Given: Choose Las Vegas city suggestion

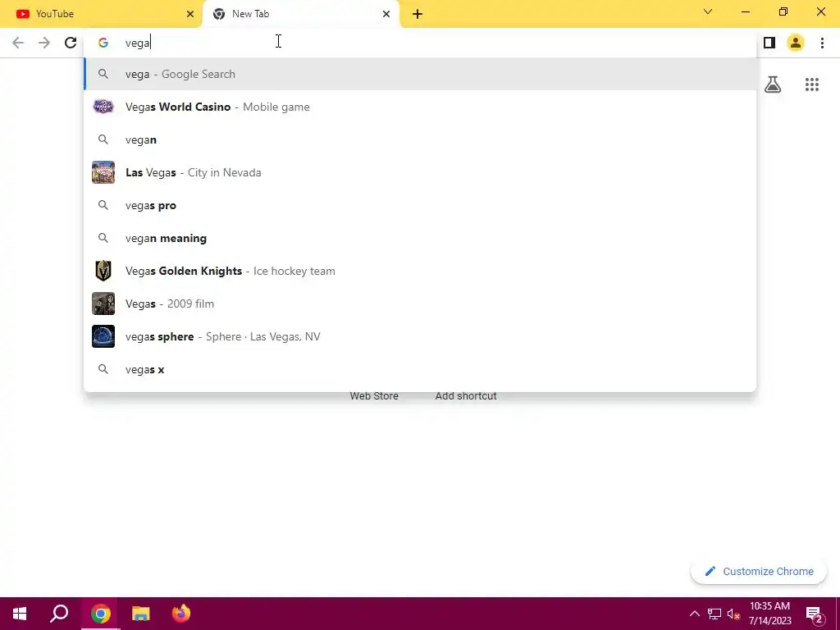Looking at the screenshot, I should tap(420, 172).
